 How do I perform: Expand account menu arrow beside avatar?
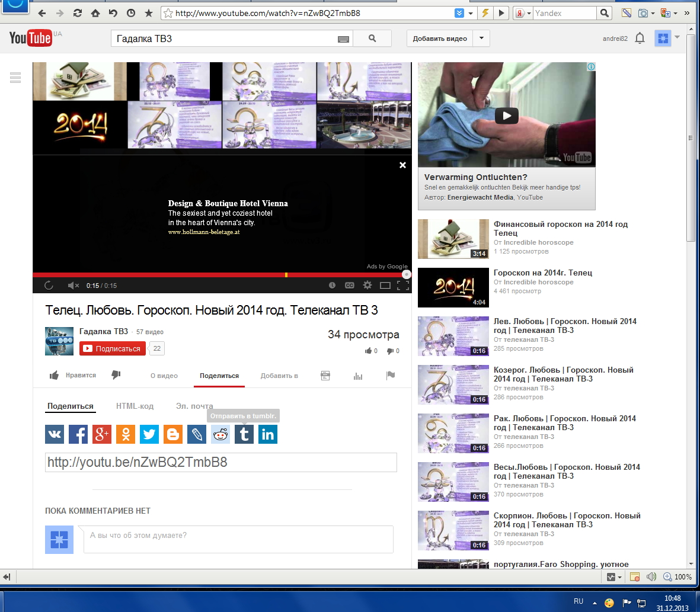[x=677, y=37]
